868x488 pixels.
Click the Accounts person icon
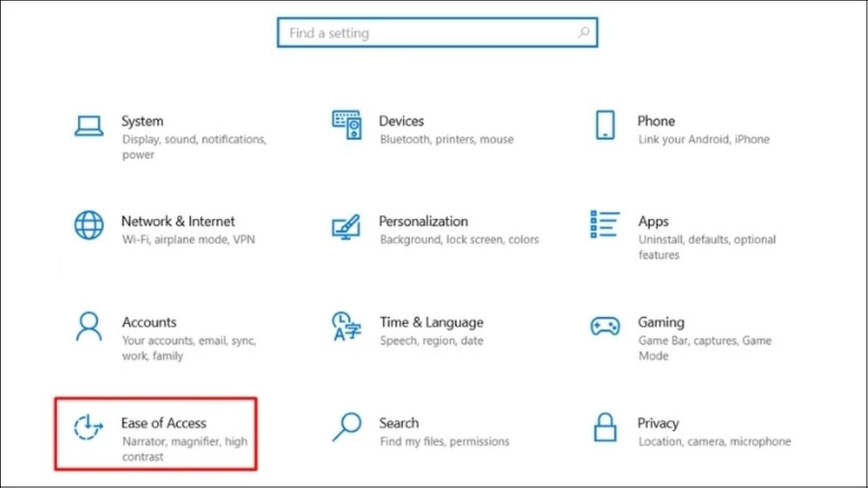[x=89, y=326]
